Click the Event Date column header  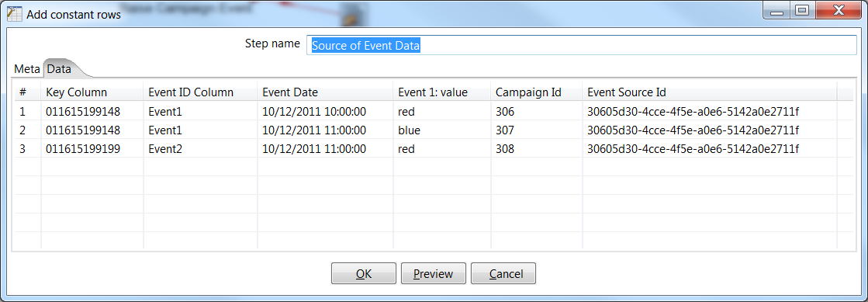326,92
